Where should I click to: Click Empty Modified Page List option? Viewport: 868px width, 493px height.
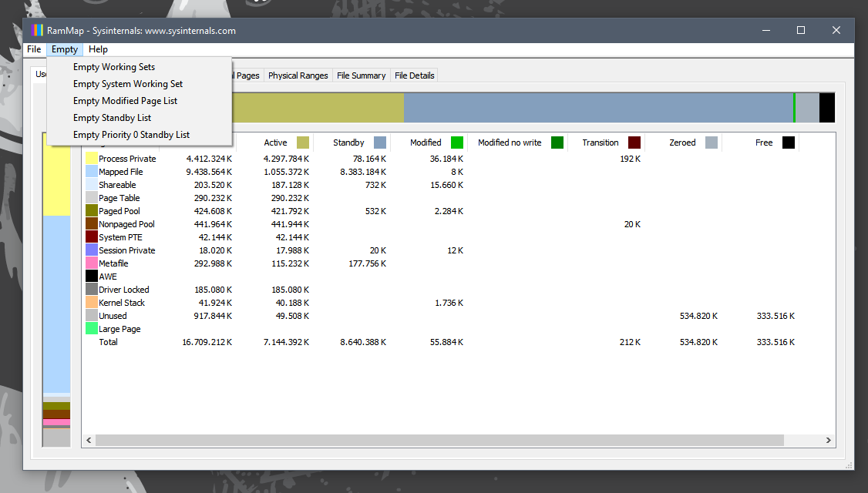tap(126, 101)
